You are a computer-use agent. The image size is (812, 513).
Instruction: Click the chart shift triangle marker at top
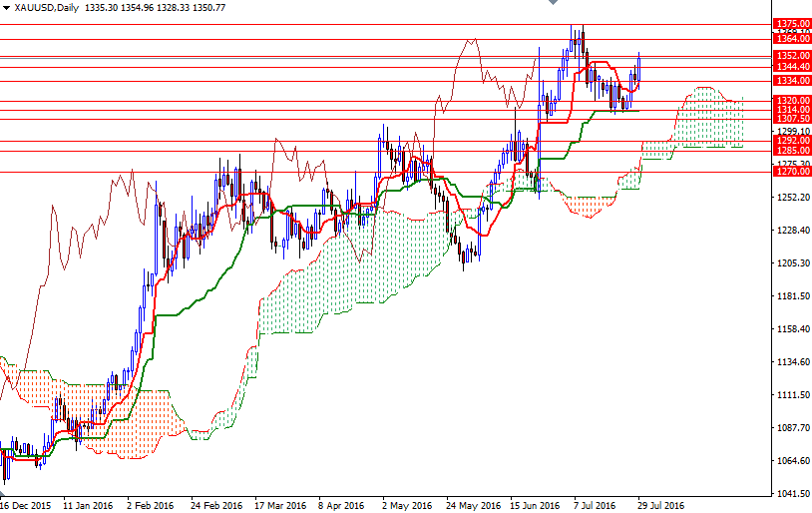[x=552, y=4]
